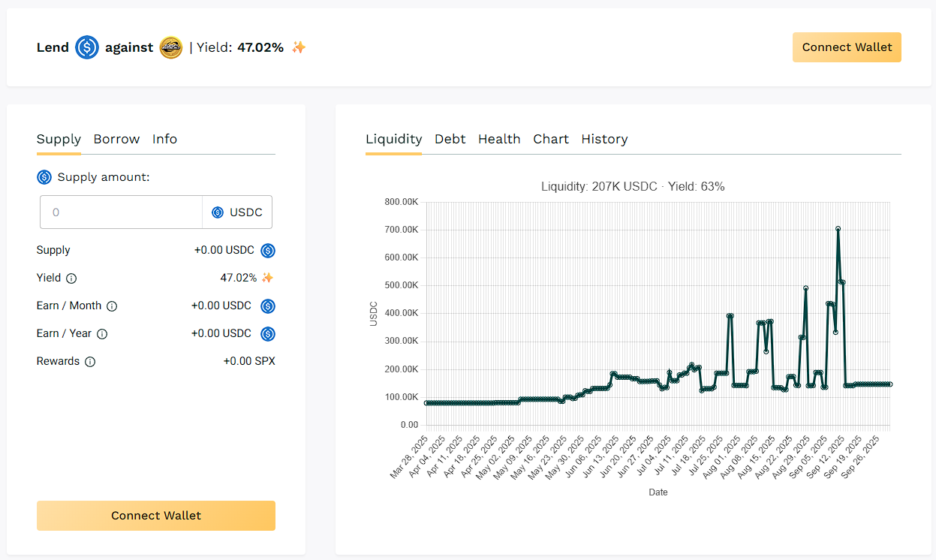The image size is (936, 560).
Task: Switch to the Borrow tab
Action: [x=116, y=139]
